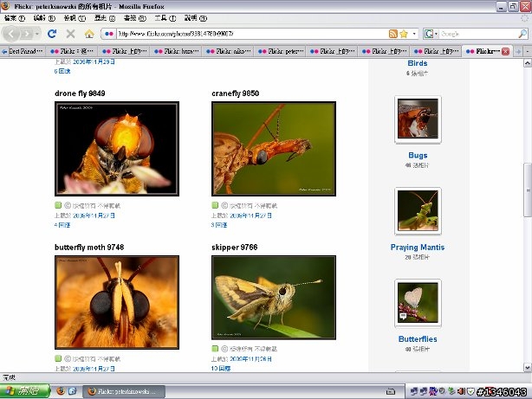Open the skipper 9766 photo thumbnail
This screenshot has width=532, height=399.
coord(274,297)
